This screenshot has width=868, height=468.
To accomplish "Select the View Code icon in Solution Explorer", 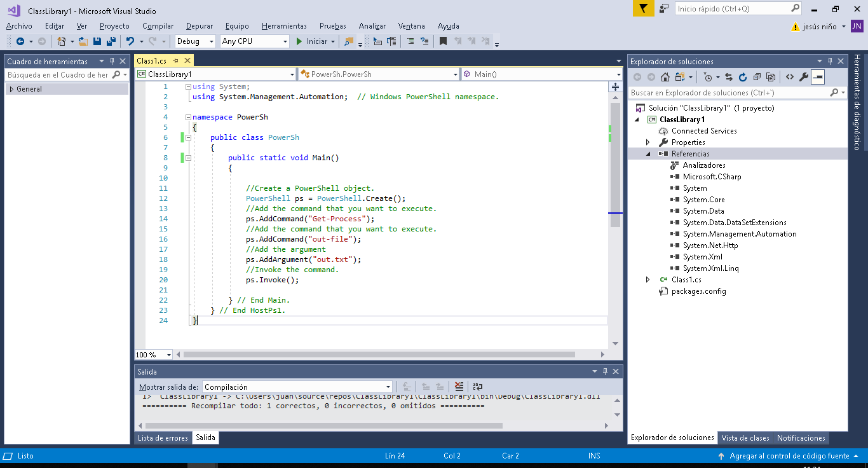I will [x=789, y=76].
